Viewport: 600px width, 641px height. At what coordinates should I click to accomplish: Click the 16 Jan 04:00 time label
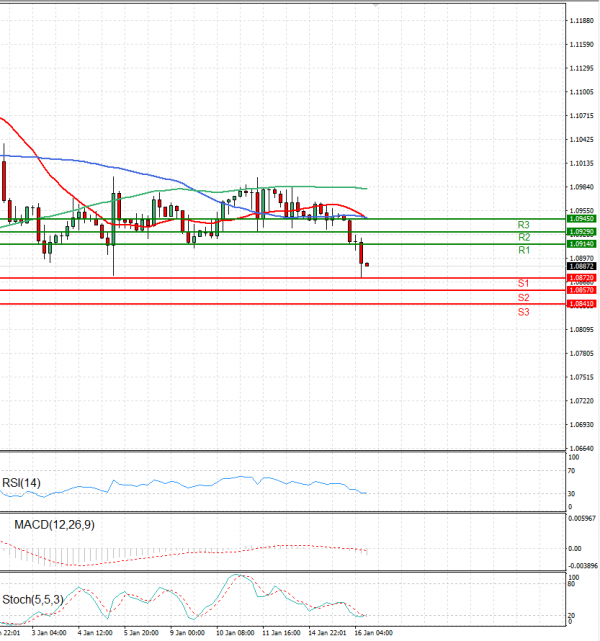coord(374,633)
